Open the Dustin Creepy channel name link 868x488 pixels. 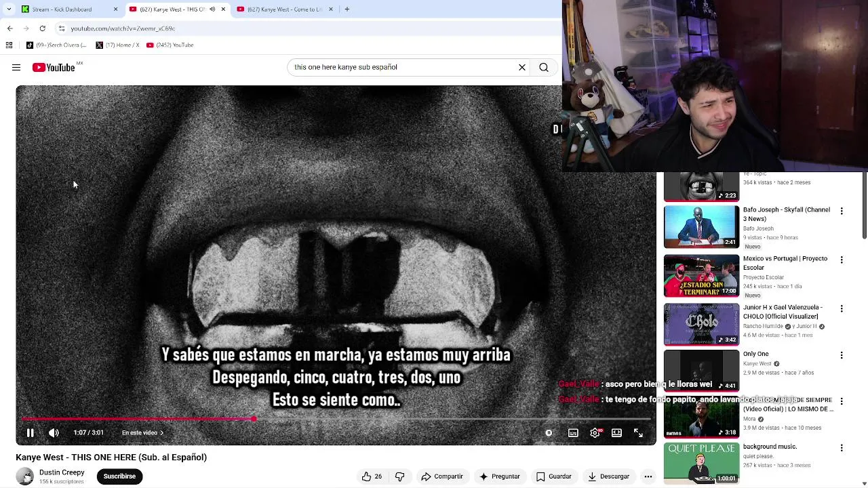tap(62, 472)
